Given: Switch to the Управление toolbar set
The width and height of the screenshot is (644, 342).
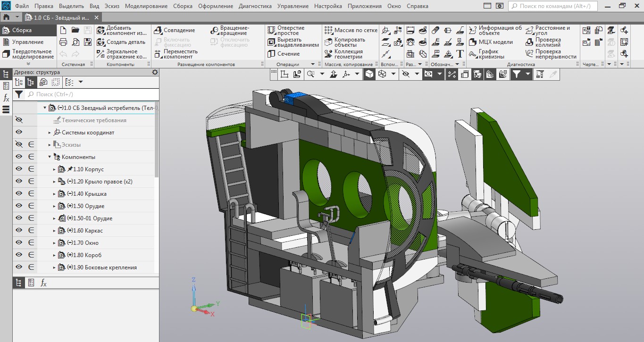Looking at the screenshot, I should point(27,42).
